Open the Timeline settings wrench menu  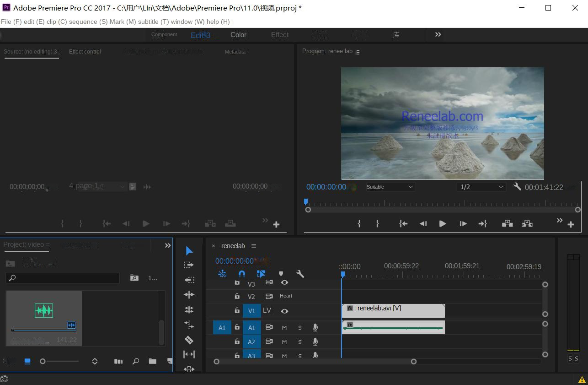point(300,273)
